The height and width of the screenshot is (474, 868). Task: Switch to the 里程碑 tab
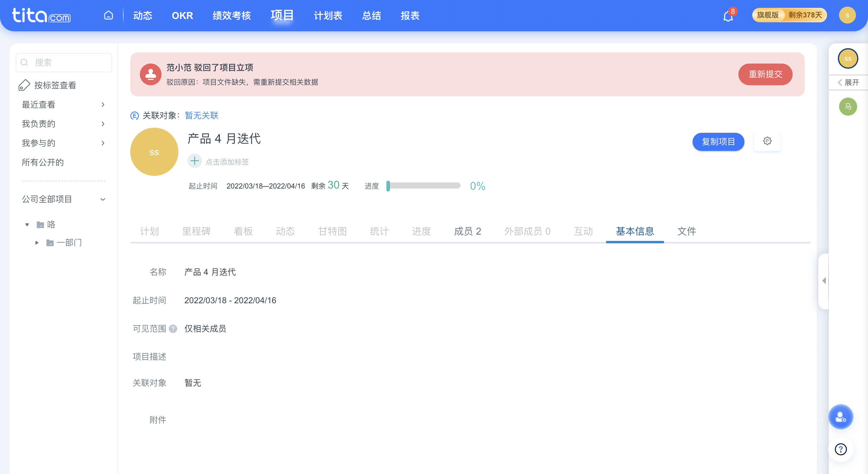(x=197, y=231)
